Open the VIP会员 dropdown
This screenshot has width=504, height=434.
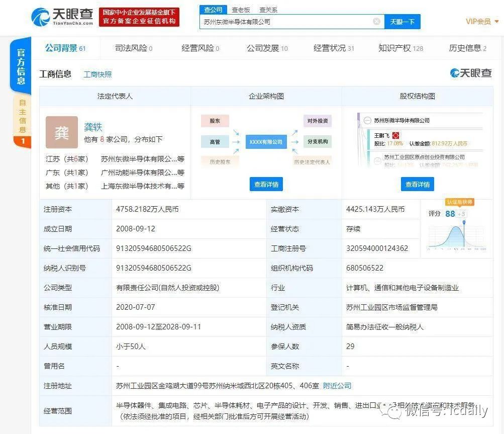pos(482,22)
